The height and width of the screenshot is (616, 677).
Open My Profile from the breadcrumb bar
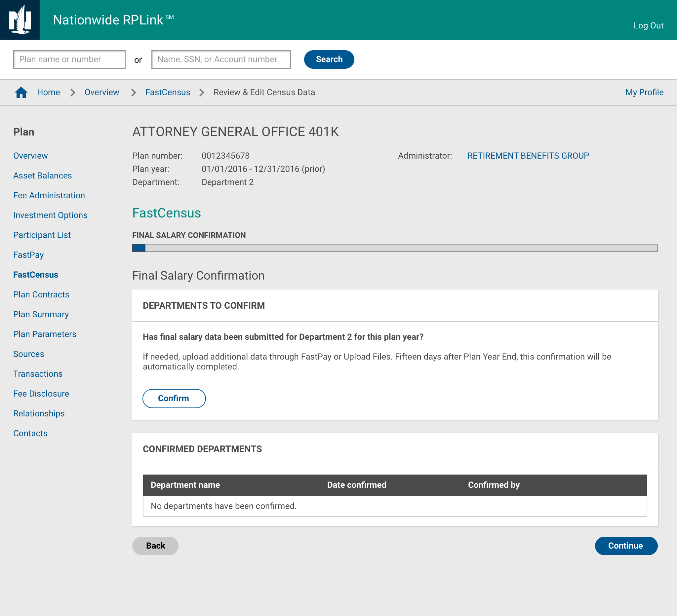coord(644,92)
